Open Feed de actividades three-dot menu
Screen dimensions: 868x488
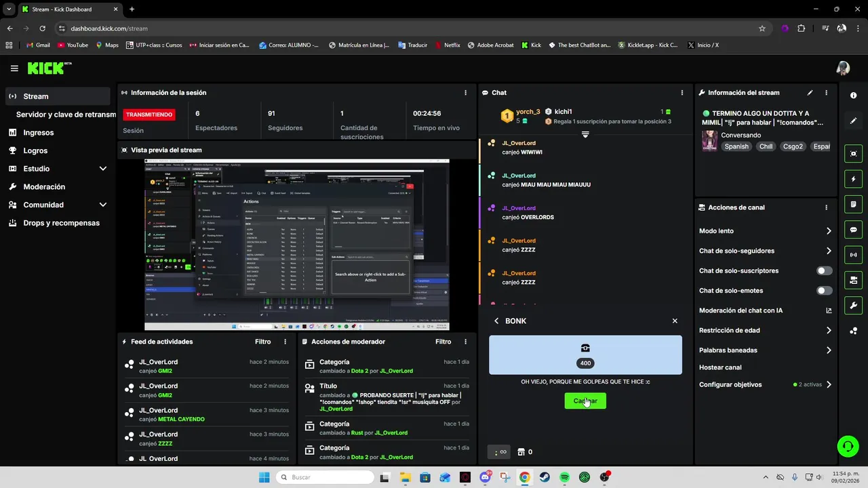(x=285, y=342)
